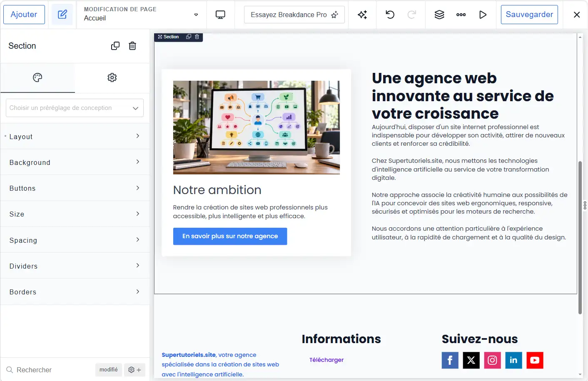The height and width of the screenshot is (381, 588).
Task: Open the structure layers icon
Action: point(439,15)
